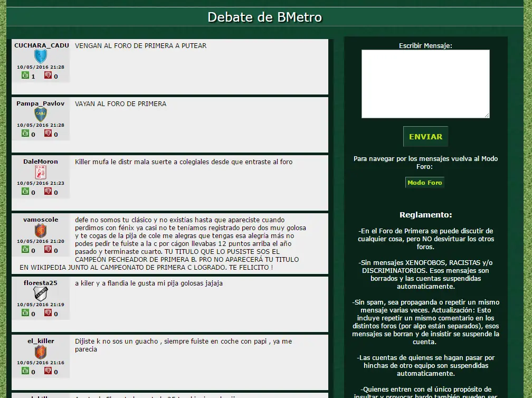Click Pampa_Pavlov's Boca shield badge

pos(40,115)
